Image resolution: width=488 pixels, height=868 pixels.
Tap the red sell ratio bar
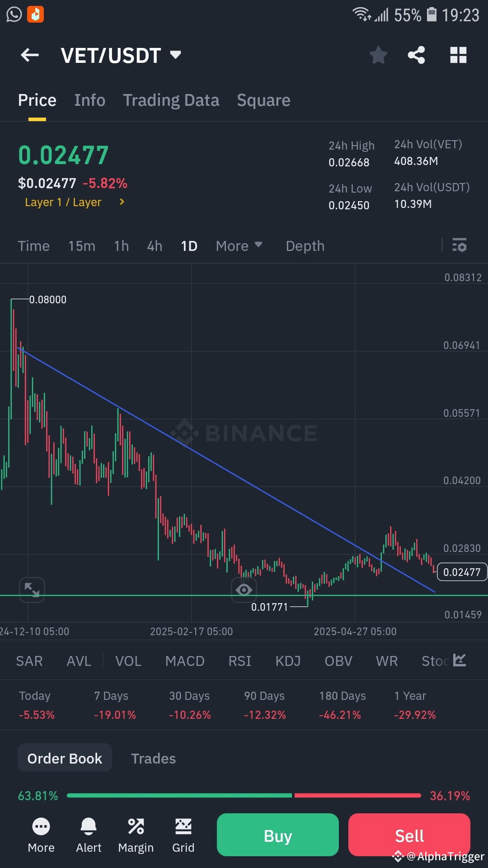point(357,795)
